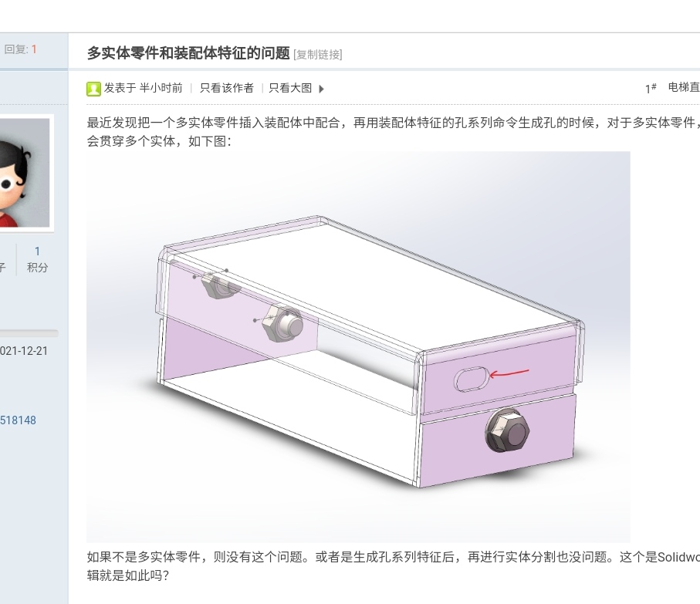
Task: Click the 复制链接 copy link
Action: (x=318, y=55)
